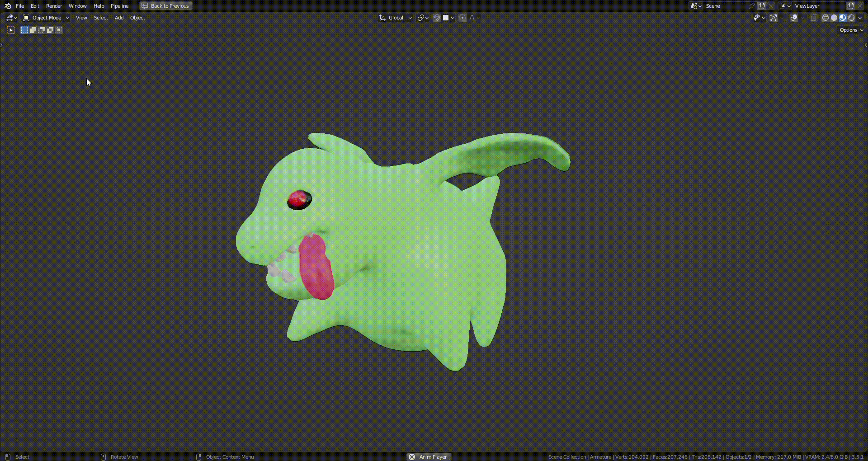Toggle viewport gizmos visibility

pos(774,18)
